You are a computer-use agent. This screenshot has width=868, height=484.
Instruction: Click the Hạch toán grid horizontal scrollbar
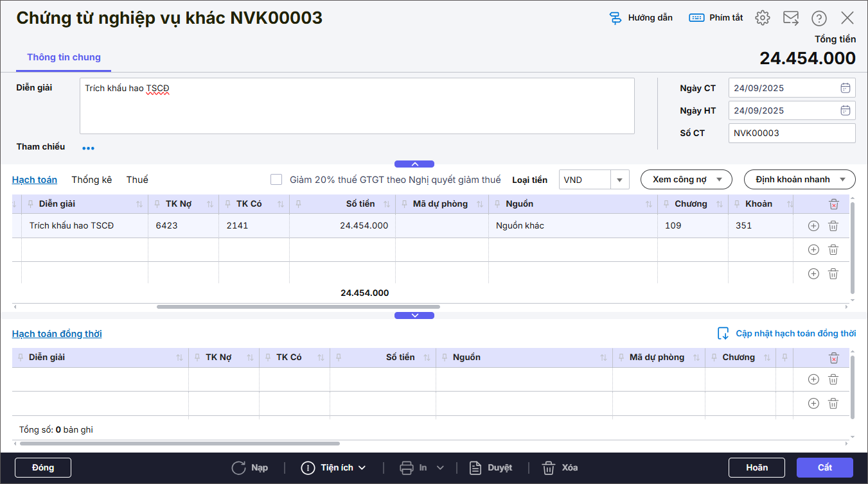coord(298,307)
